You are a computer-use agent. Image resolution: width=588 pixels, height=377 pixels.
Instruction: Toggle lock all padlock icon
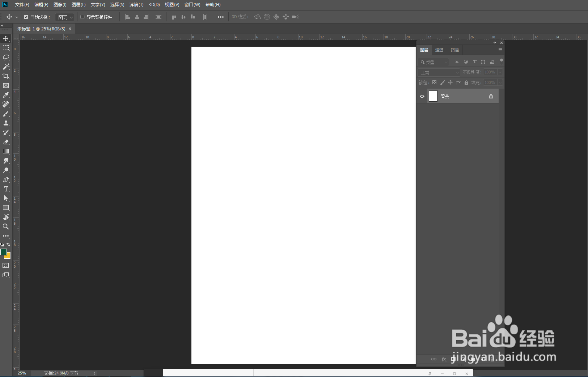466,82
